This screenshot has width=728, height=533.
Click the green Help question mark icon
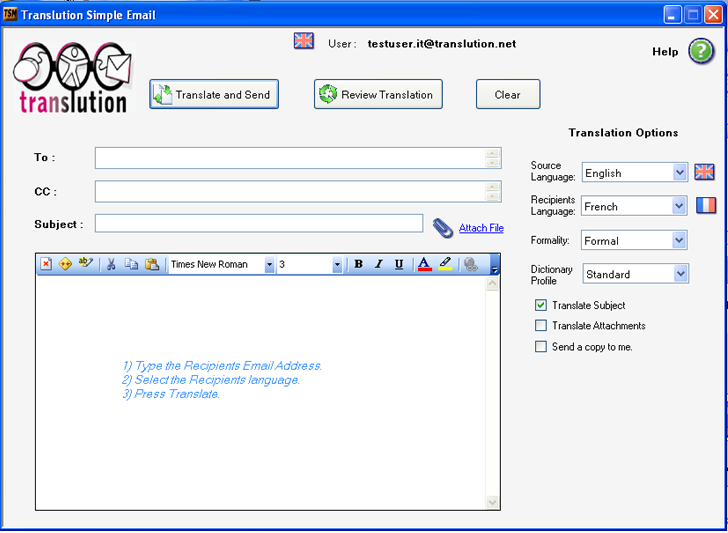pyautogui.click(x=701, y=52)
